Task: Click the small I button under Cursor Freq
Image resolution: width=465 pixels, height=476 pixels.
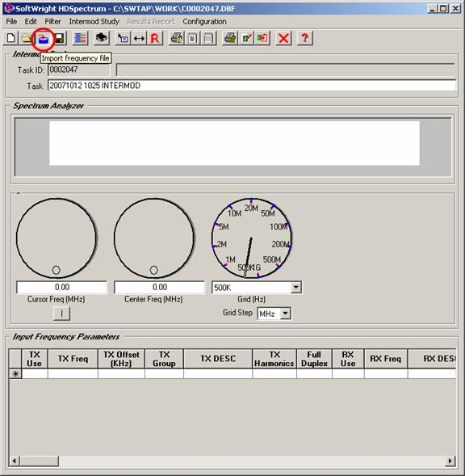Action: (x=61, y=314)
